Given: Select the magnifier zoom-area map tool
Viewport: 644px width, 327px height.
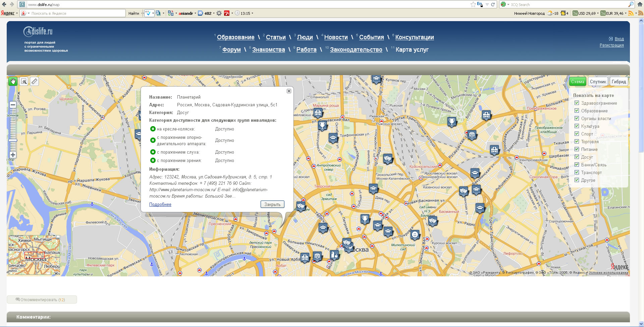Looking at the screenshot, I should 24,81.
